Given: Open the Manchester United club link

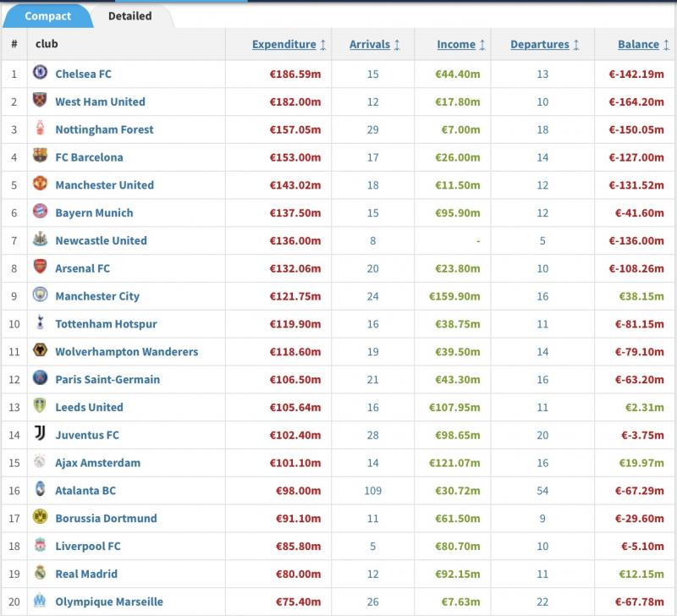Looking at the screenshot, I should coord(104,184).
